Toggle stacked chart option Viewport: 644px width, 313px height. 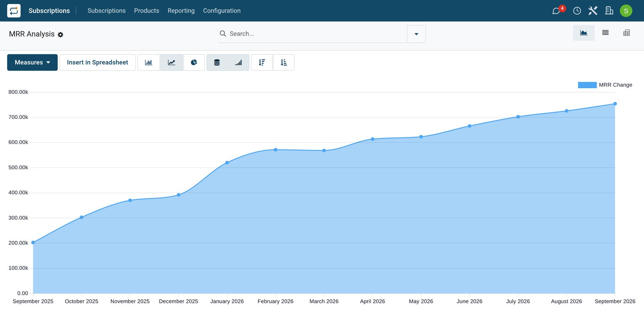tap(217, 62)
